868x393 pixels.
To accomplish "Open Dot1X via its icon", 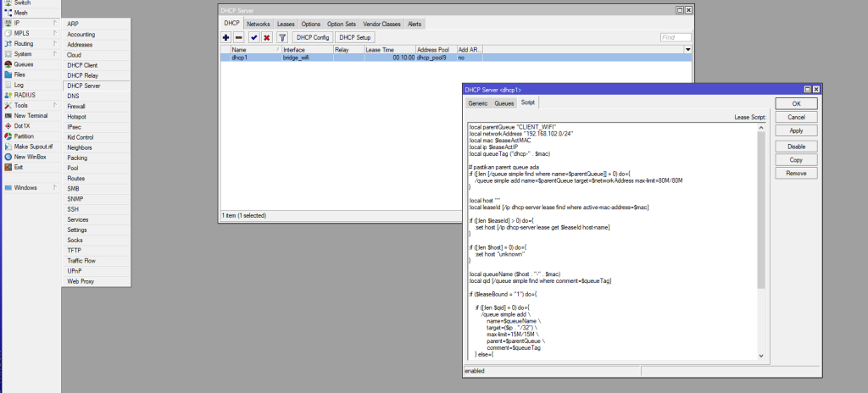I will (8, 126).
